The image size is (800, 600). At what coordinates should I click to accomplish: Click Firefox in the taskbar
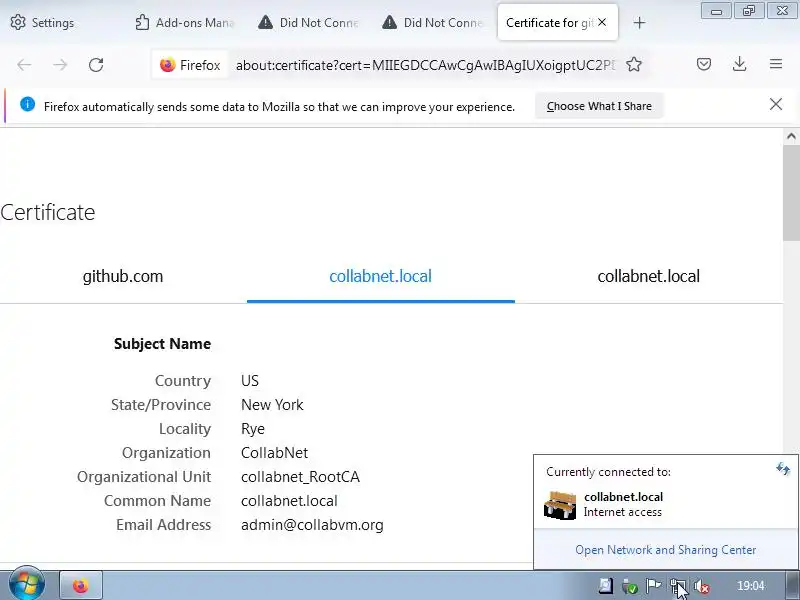pyautogui.click(x=81, y=585)
